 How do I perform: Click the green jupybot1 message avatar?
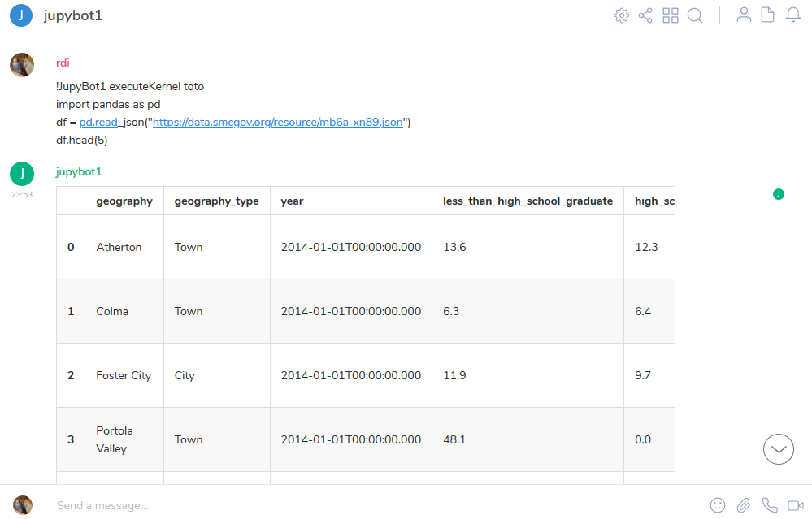click(22, 174)
